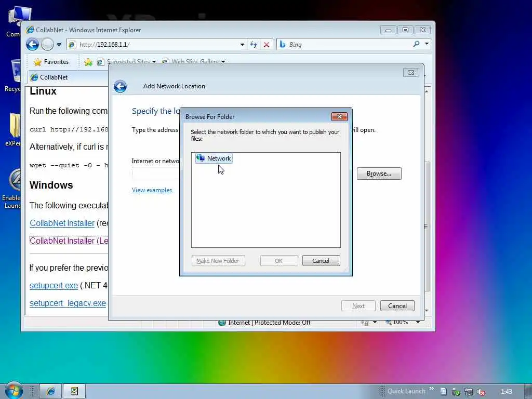Click IE forward navigation button
Viewport: 532px width, 399px height.
coord(47,44)
